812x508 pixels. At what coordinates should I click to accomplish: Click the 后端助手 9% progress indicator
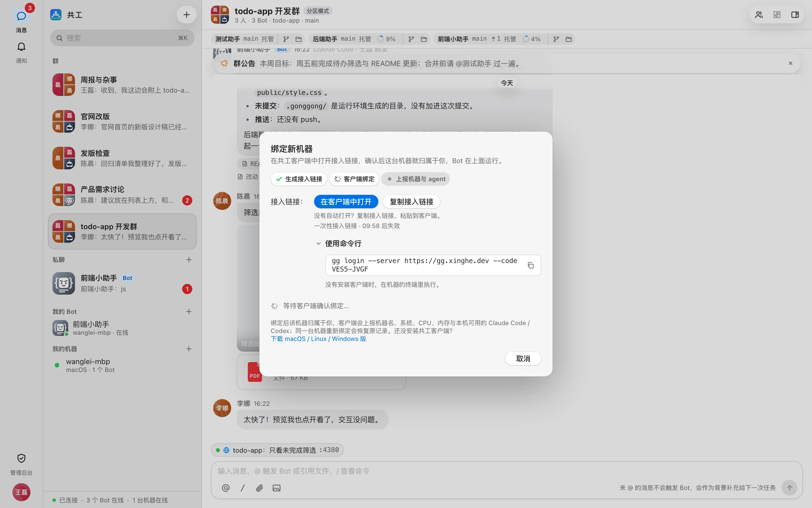coord(387,39)
